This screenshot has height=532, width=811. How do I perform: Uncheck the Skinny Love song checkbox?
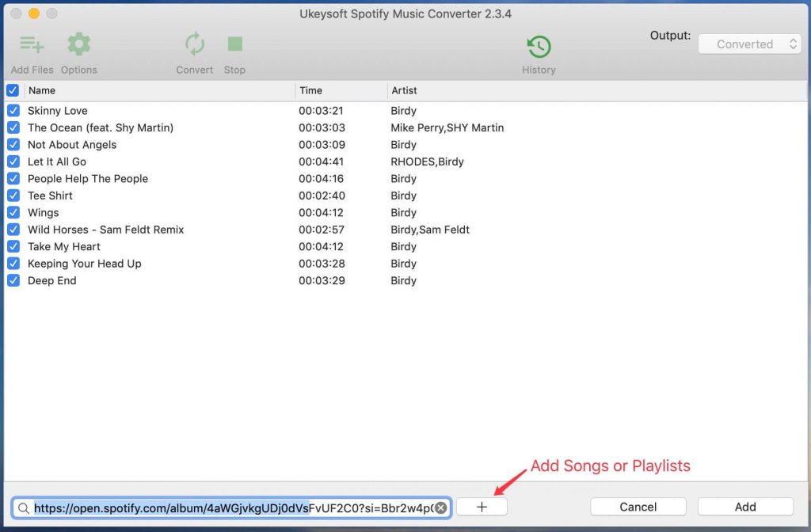[13, 111]
